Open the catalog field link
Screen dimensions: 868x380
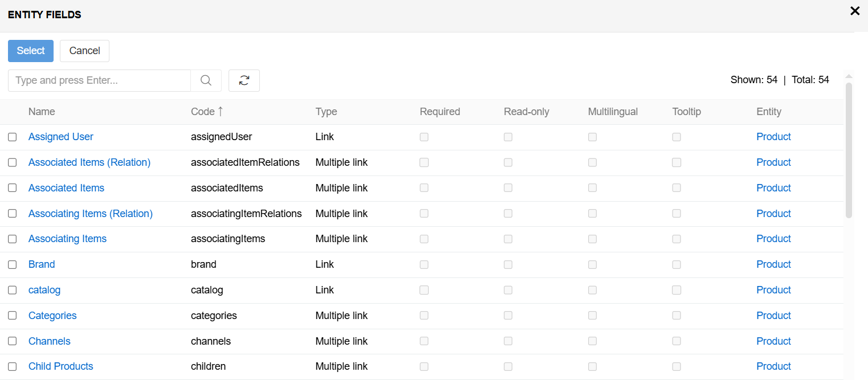[44, 290]
